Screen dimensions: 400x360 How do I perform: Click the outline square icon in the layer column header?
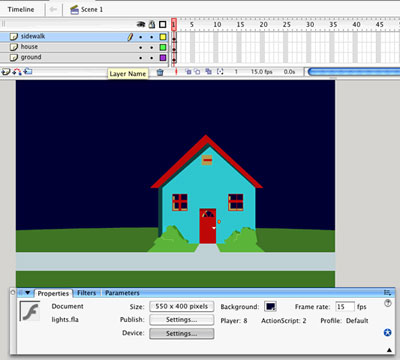(163, 24)
